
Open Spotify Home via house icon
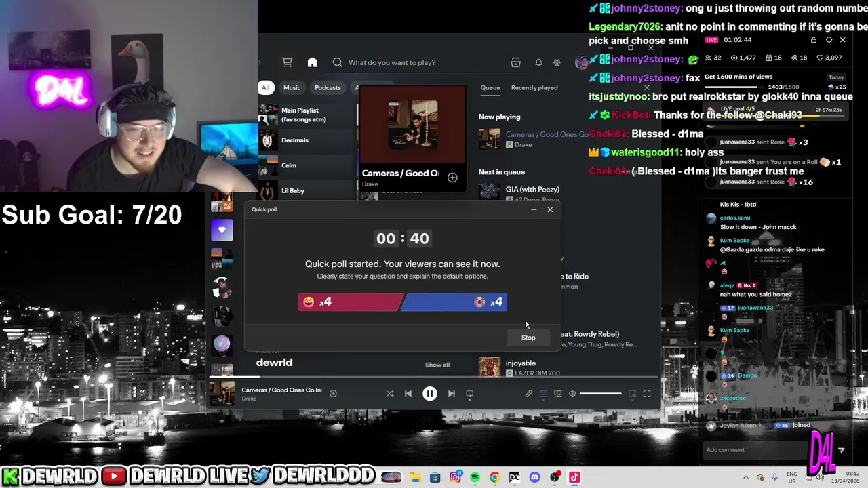[x=312, y=62]
